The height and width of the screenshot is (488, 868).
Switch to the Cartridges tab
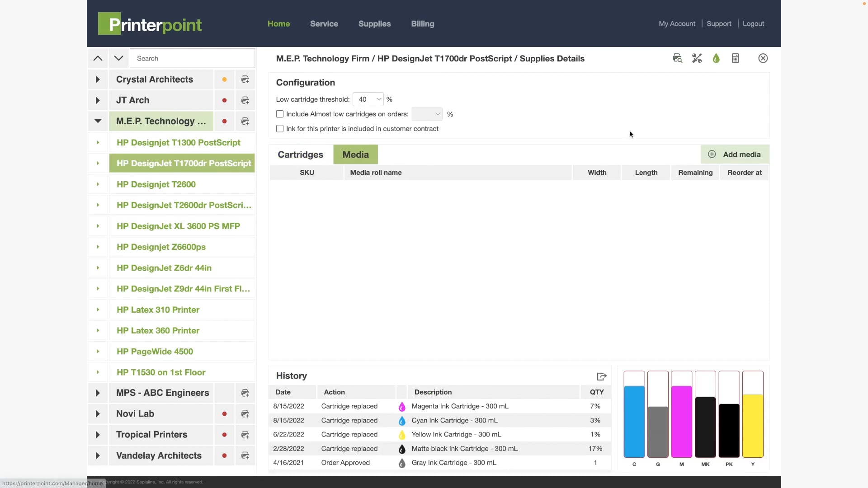tap(301, 155)
